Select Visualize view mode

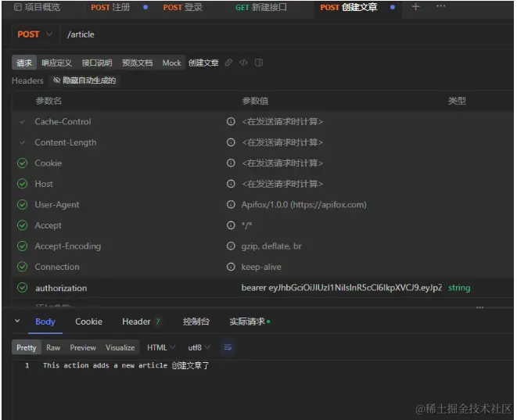click(120, 347)
